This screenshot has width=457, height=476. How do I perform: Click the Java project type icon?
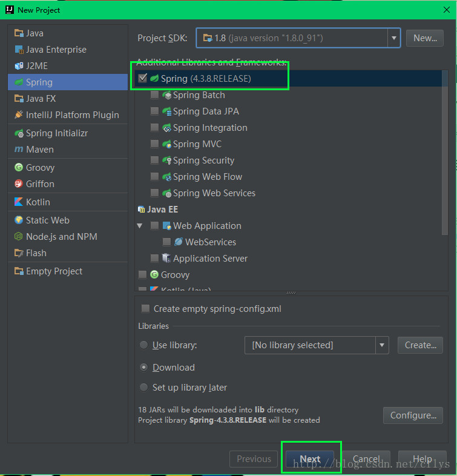pos(19,33)
